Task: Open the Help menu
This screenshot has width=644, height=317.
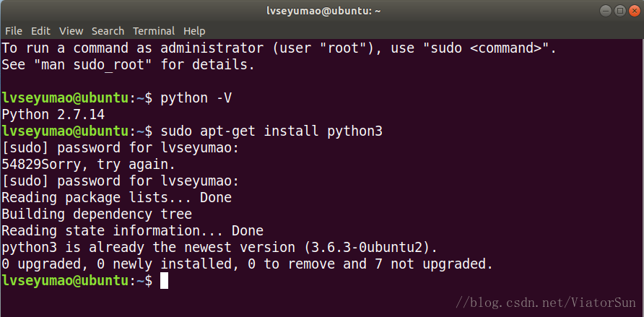Action: pos(194,31)
